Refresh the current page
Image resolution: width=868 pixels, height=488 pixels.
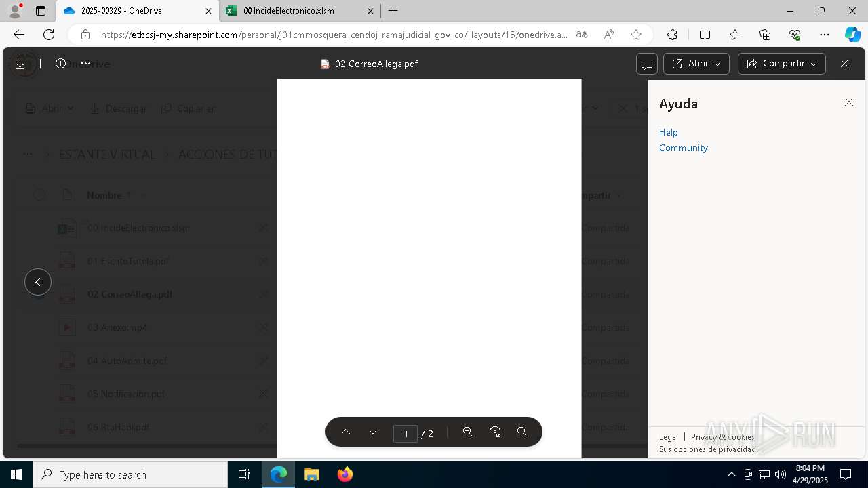tap(49, 35)
